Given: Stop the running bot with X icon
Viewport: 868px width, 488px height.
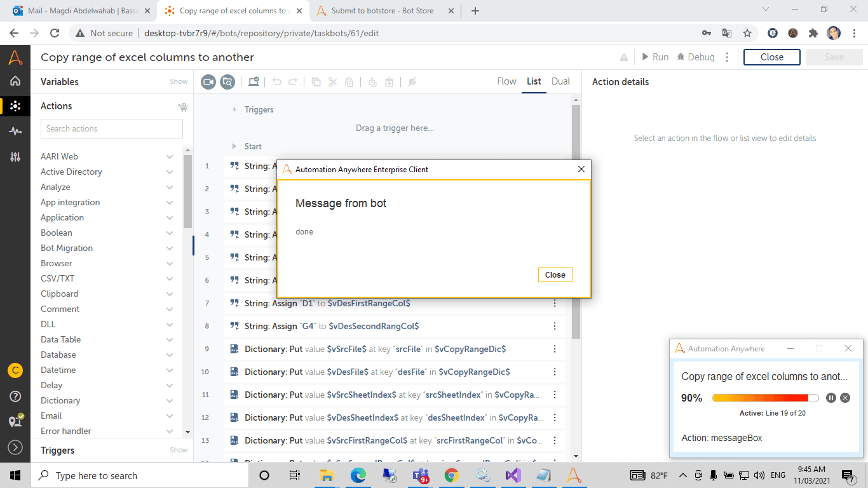Looking at the screenshot, I should (845, 398).
